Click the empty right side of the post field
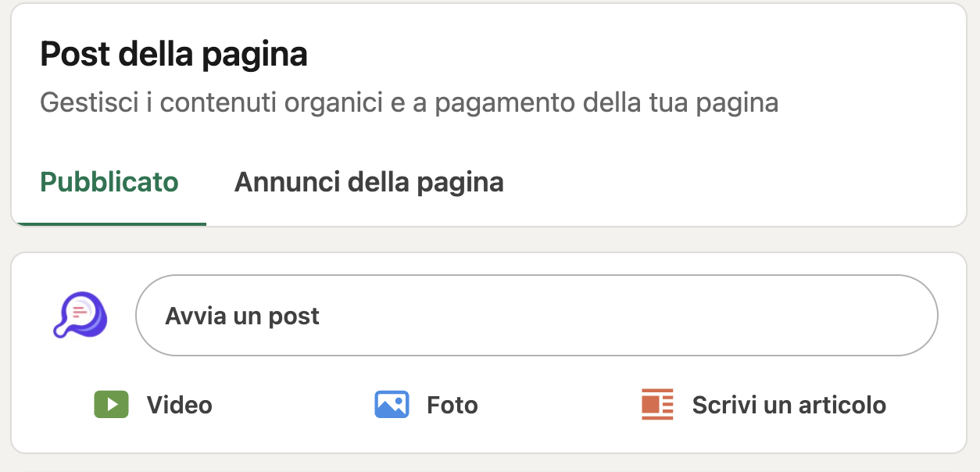The image size is (980, 472). [781, 316]
